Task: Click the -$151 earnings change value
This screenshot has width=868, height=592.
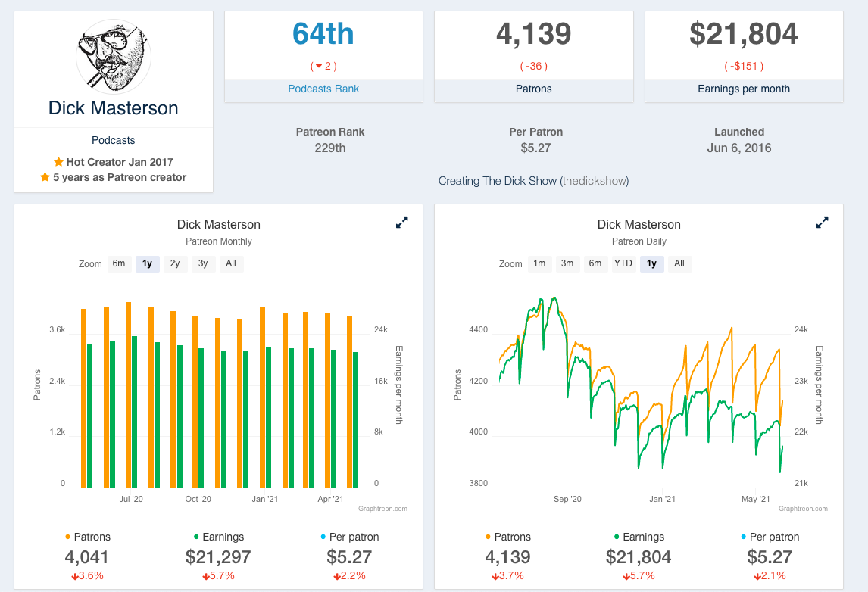Action: pos(744,67)
